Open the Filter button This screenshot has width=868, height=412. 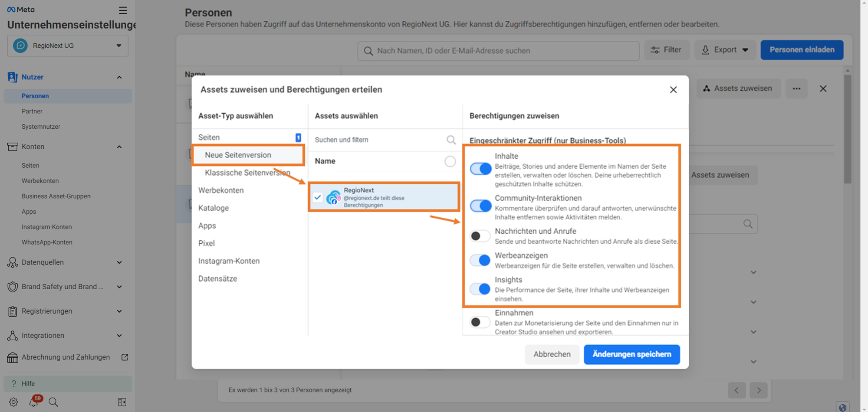coord(666,50)
